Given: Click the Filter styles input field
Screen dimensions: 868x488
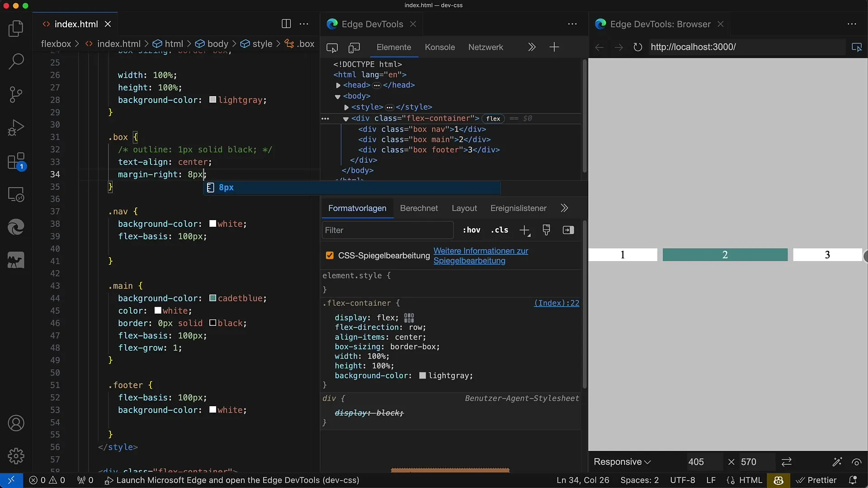Looking at the screenshot, I should pos(387,230).
